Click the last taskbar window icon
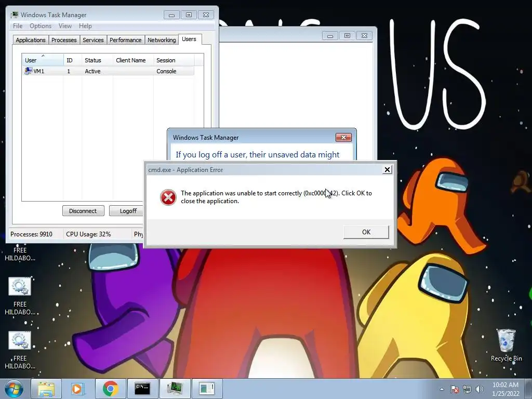The image size is (532, 399). [x=207, y=389]
